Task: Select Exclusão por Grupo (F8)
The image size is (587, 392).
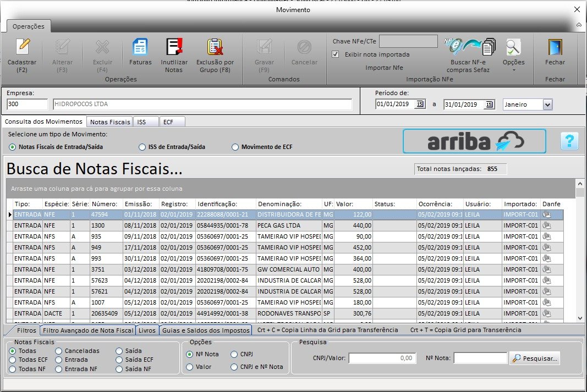Action: click(x=215, y=48)
